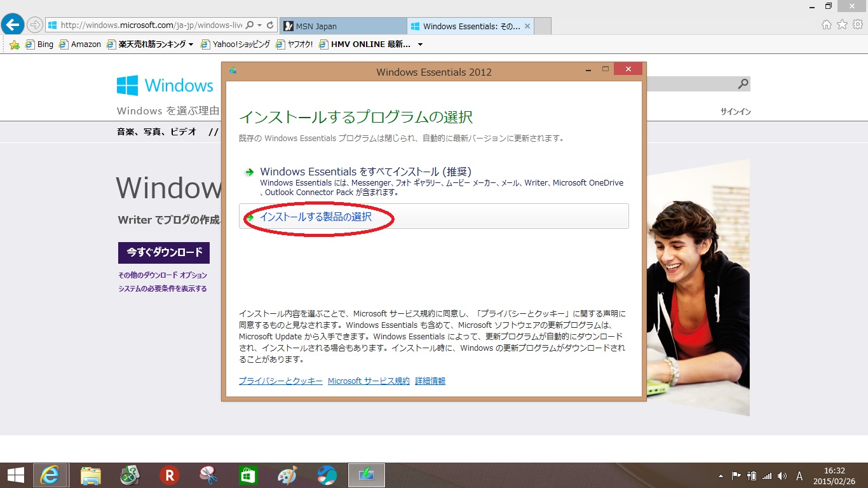This screenshot has height=488, width=868.
Task: Click the browser Home icon
Action: point(827,25)
